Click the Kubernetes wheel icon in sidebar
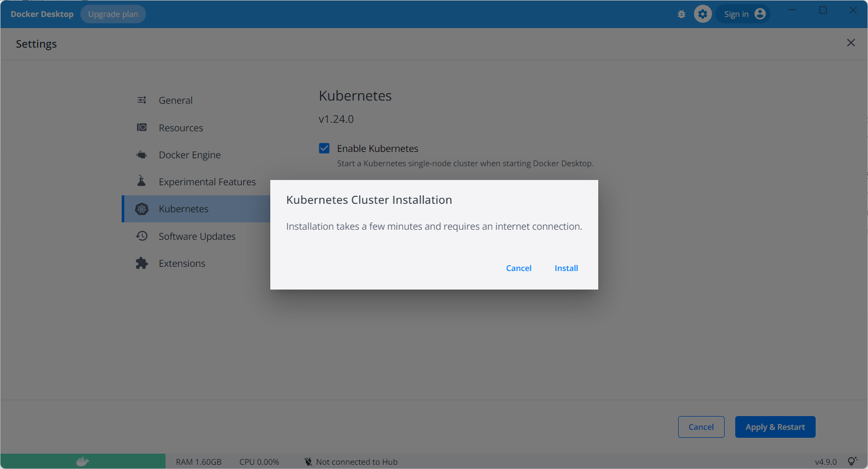This screenshot has width=868, height=469. [142, 209]
